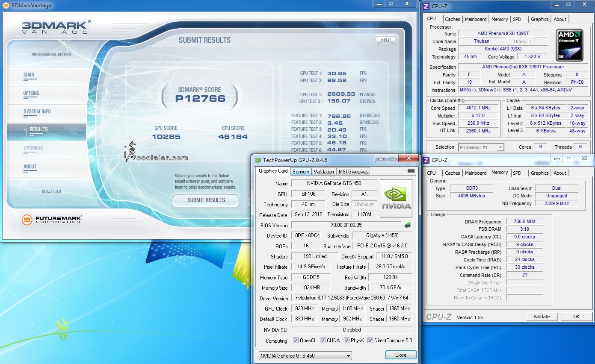Screen dimensions: 595x364
Task: Click the Validate button in CPU-Z
Action: click(542, 317)
